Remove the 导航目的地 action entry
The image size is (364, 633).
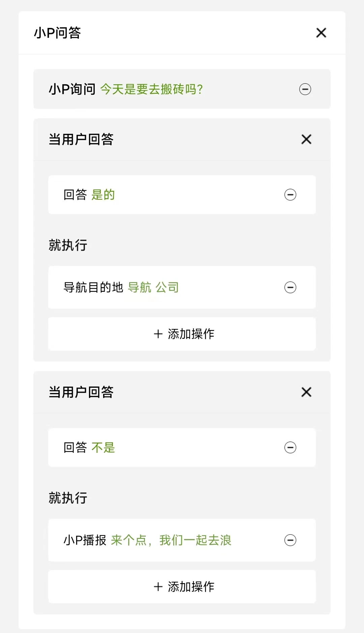click(290, 288)
